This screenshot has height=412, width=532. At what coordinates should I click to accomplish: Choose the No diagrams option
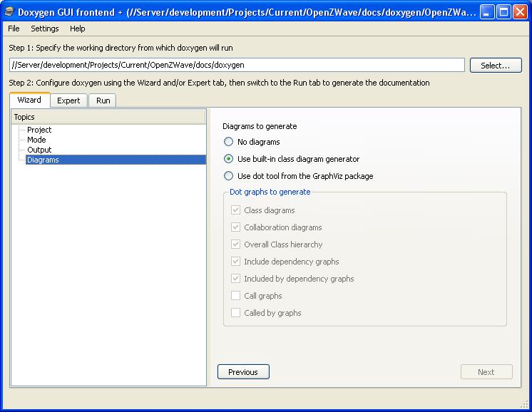pos(229,142)
